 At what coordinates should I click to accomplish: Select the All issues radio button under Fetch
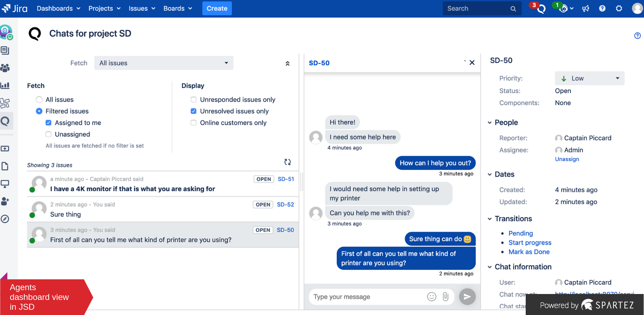coord(39,99)
